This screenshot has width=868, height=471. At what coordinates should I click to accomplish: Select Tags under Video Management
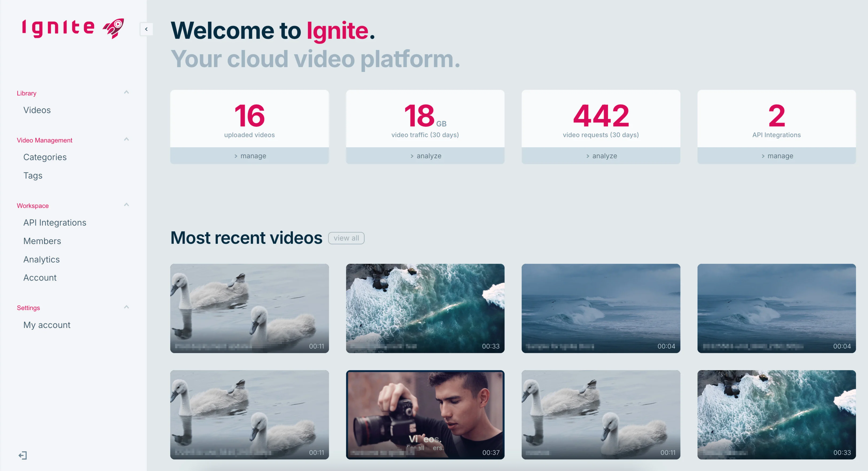[33, 175]
